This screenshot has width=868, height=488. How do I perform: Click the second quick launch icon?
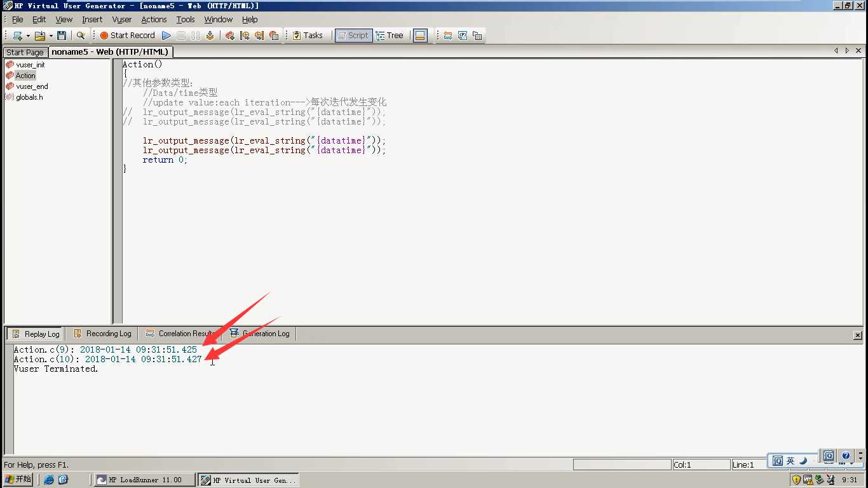[63, 480]
